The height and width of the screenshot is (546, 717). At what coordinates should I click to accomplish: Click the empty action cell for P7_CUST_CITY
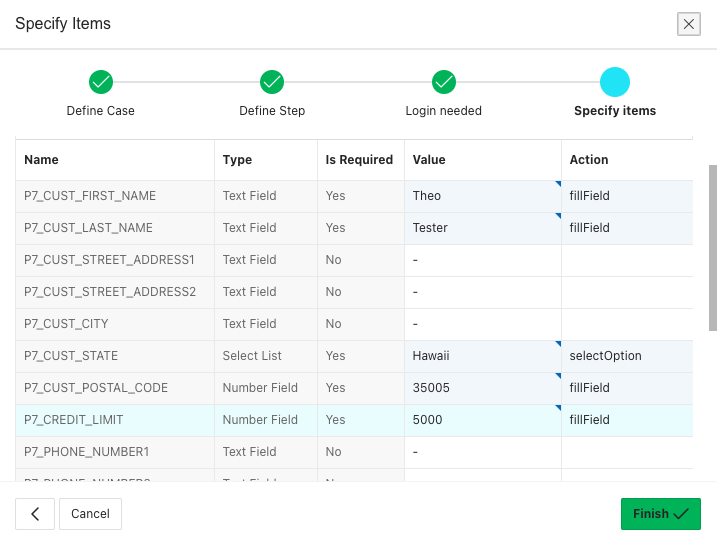coord(627,324)
